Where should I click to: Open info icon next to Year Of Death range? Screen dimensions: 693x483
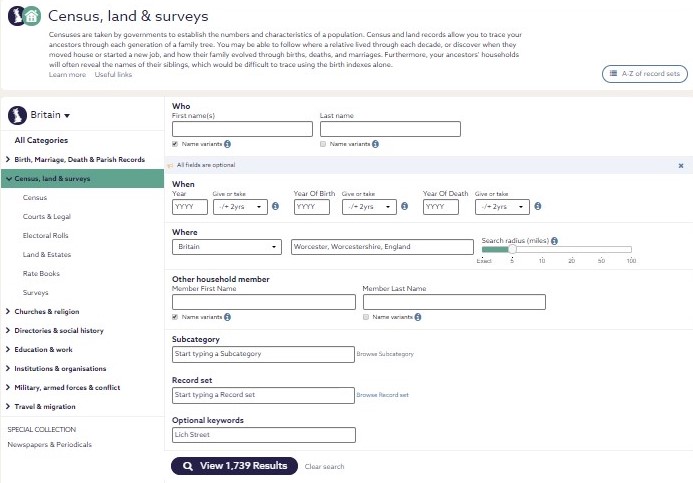(538, 206)
